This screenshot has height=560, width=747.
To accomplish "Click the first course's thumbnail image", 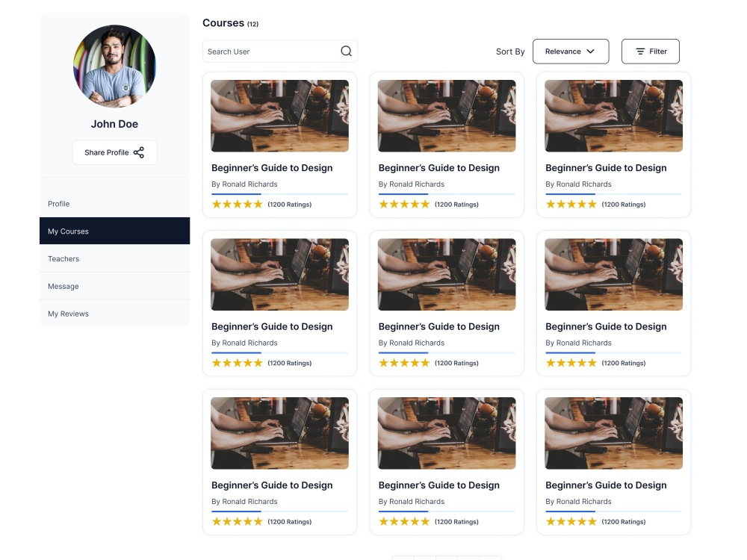I will pos(279,116).
